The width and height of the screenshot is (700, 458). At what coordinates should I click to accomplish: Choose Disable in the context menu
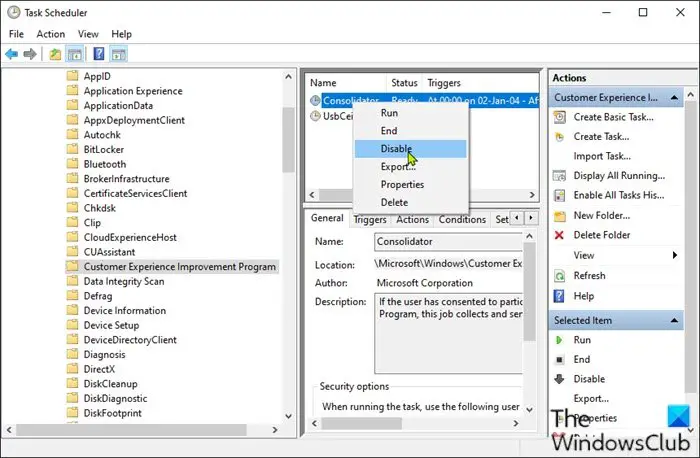coord(411,149)
